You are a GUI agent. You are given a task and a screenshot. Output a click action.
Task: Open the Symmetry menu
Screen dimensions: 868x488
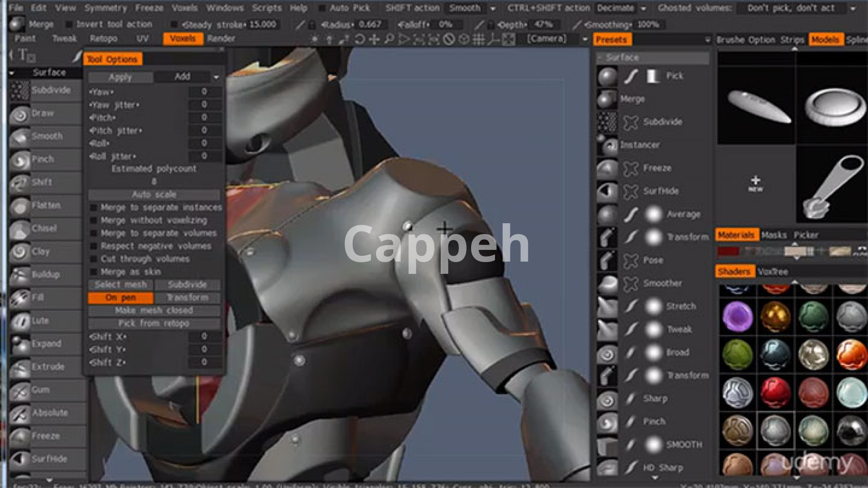pyautogui.click(x=105, y=8)
